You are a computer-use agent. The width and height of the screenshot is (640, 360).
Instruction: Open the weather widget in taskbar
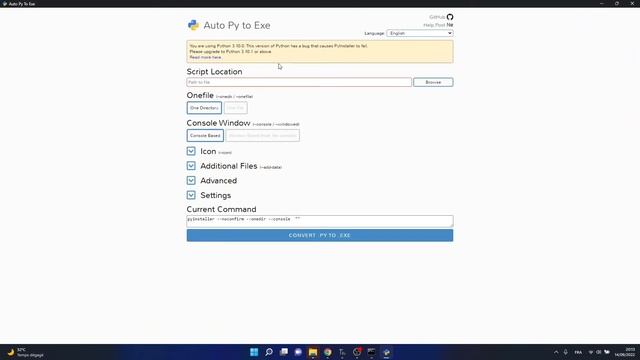coord(25,352)
